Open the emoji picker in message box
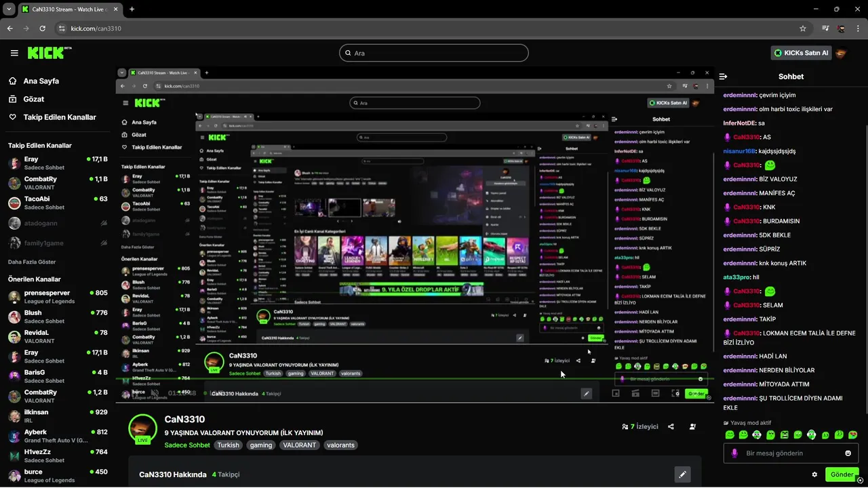 pos(848,453)
